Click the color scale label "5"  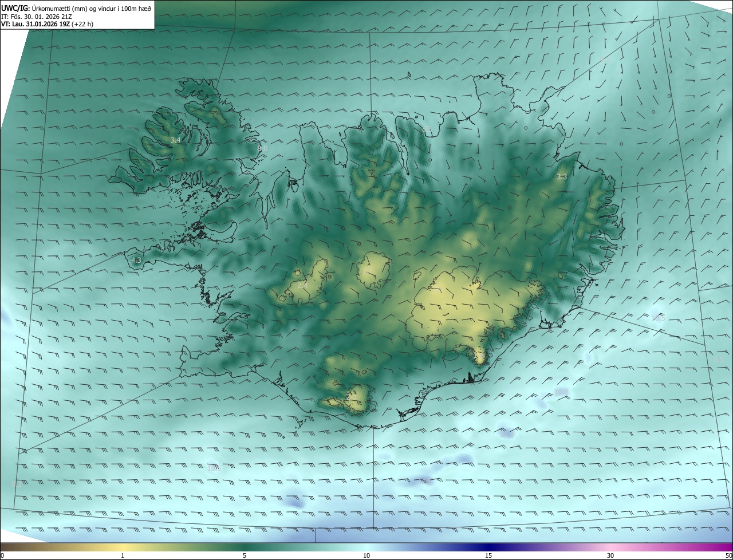click(x=245, y=555)
